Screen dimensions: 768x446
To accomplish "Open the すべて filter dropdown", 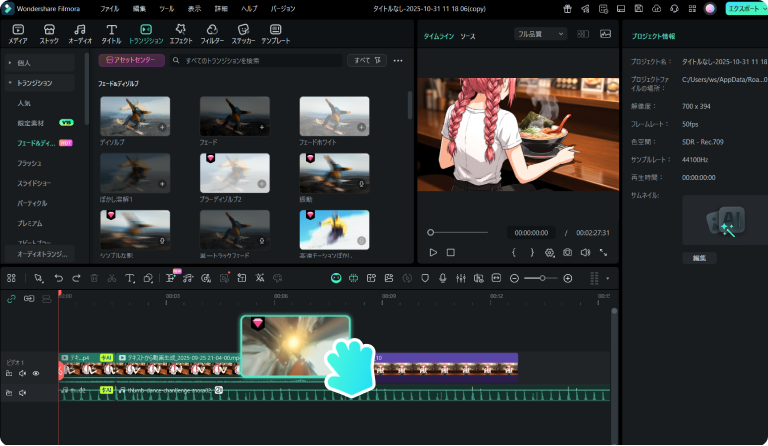I will 367,60.
